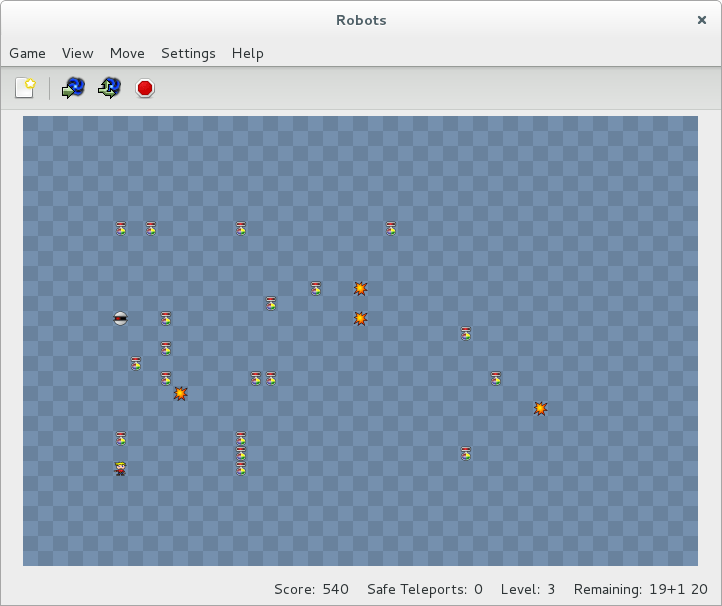Click the robot directly above the player
The height and width of the screenshot is (606, 722).
point(121,438)
